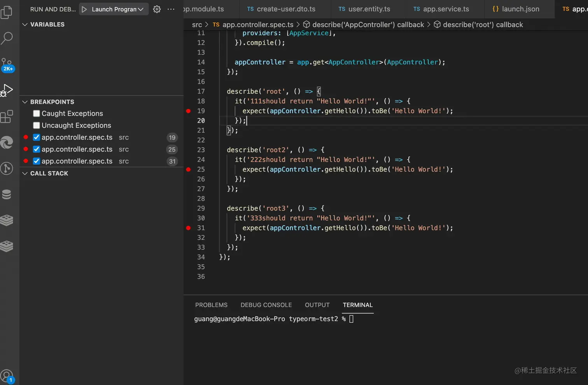Open the Search view icon

(x=7, y=38)
